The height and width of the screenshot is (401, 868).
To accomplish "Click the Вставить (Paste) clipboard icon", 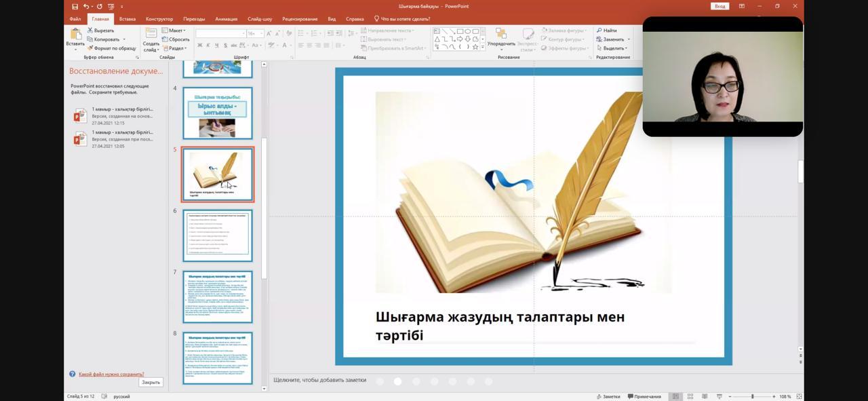I will [75, 35].
